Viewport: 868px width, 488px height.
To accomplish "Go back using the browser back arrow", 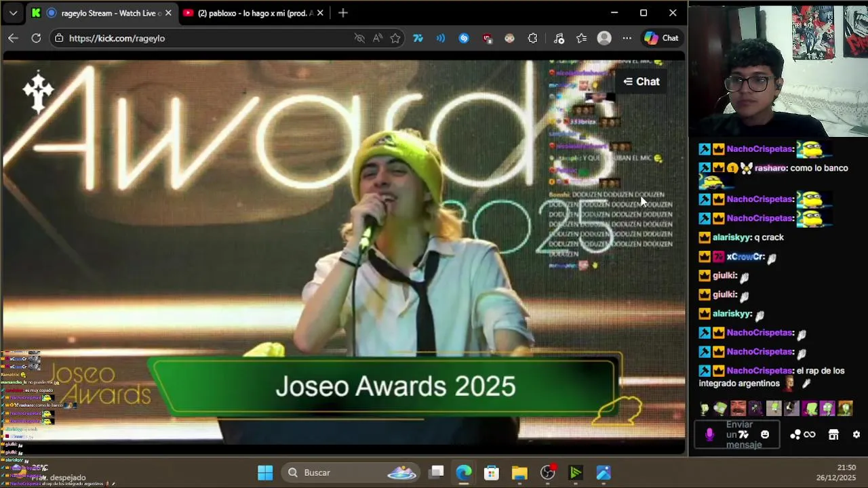I will point(13,38).
